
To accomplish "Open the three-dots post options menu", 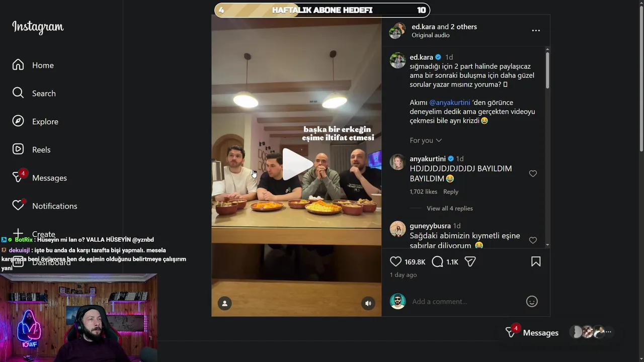I will [x=536, y=31].
